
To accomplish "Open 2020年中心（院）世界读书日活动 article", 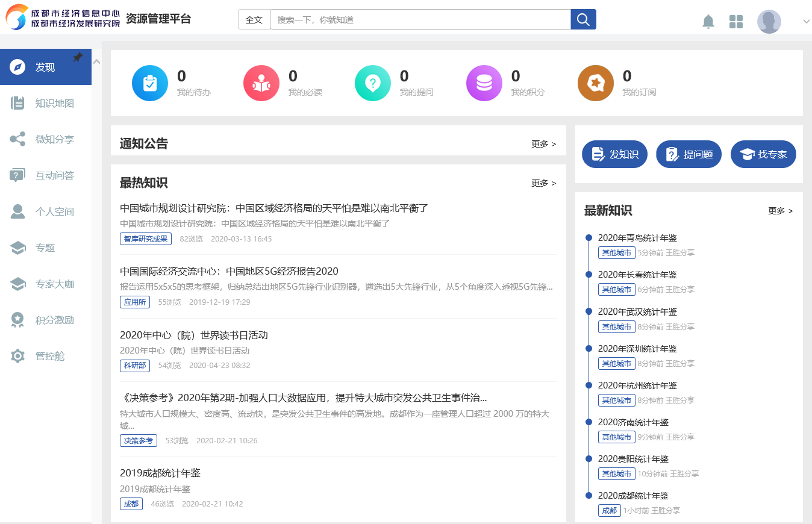I will (194, 335).
